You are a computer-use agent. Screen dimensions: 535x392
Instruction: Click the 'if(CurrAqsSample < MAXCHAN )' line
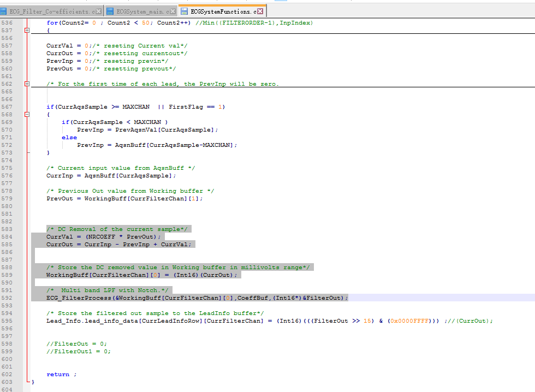click(x=115, y=122)
